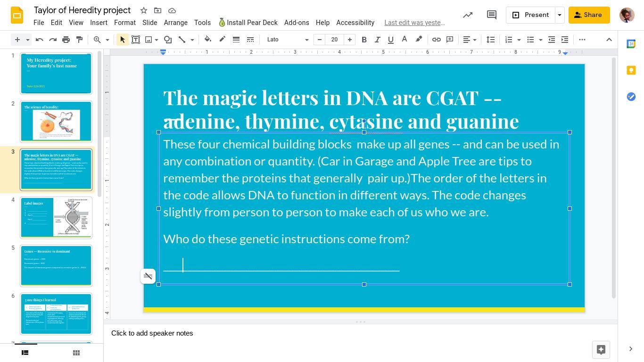Toggle italic formatting
Viewport: 644px width, 362px height.
(x=377, y=40)
